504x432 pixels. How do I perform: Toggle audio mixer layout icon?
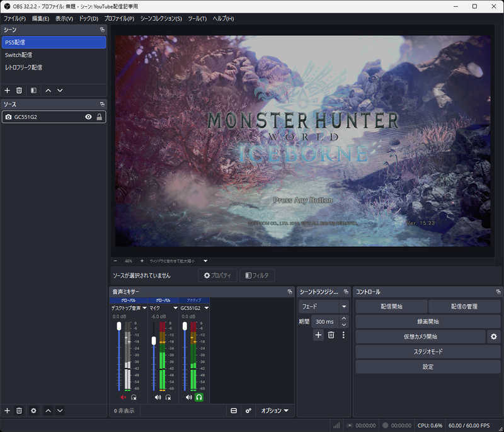(234, 411)
